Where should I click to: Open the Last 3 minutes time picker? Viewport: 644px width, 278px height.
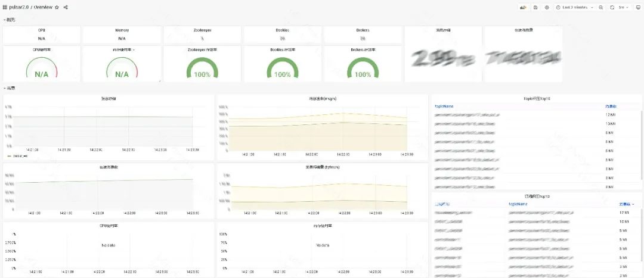[575, 7]
